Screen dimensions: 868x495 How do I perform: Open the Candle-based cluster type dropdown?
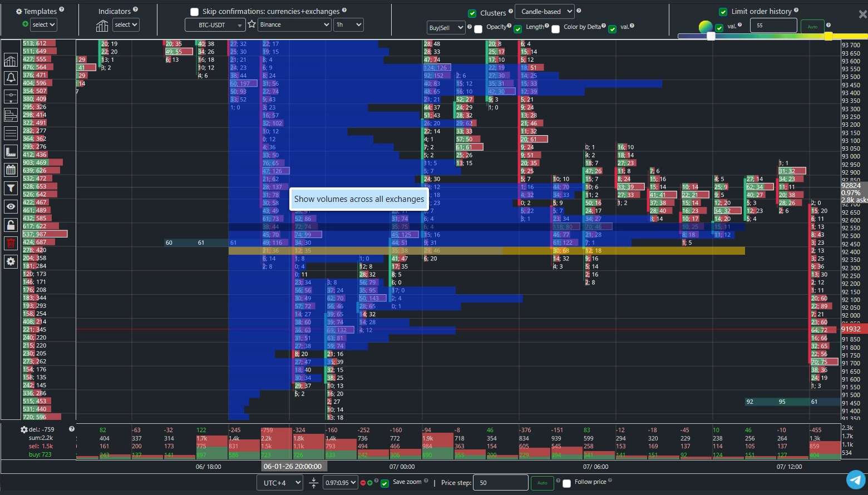point(545,12)
